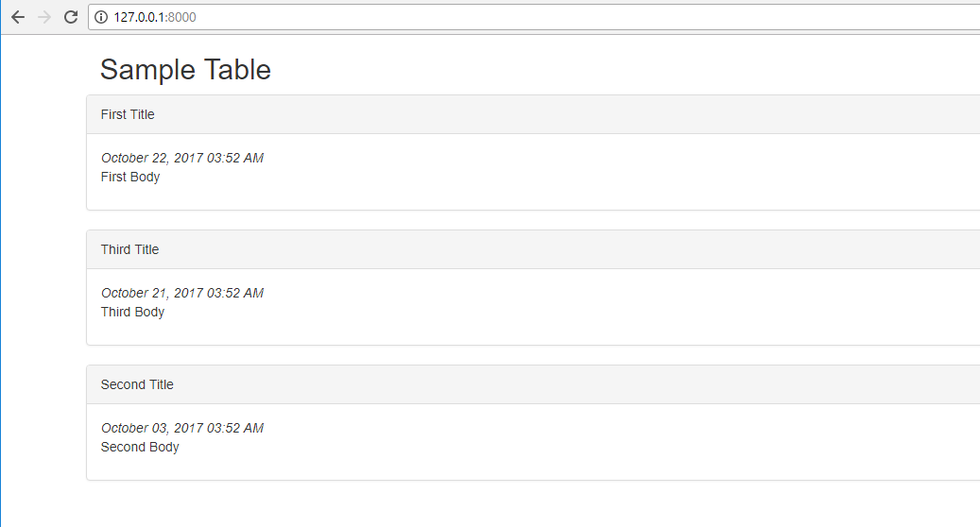Click the October 21, 2017 date
This screenshot has width=980, height=527.
pos(181,293)
